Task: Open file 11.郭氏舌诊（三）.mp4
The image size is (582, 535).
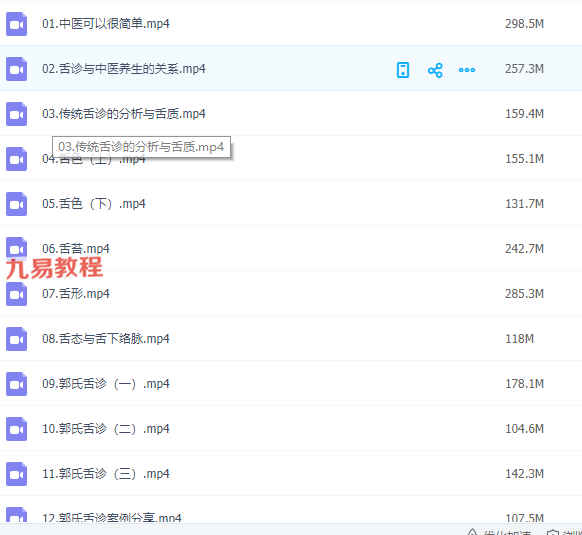Action: [106, 473]
